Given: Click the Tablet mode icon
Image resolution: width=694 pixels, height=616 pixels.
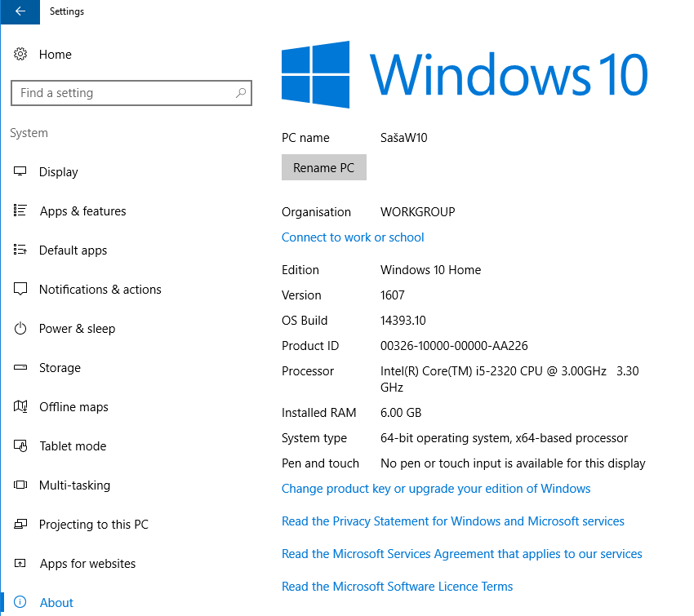Looking at the screenshot, I should [x=20, y=445].
